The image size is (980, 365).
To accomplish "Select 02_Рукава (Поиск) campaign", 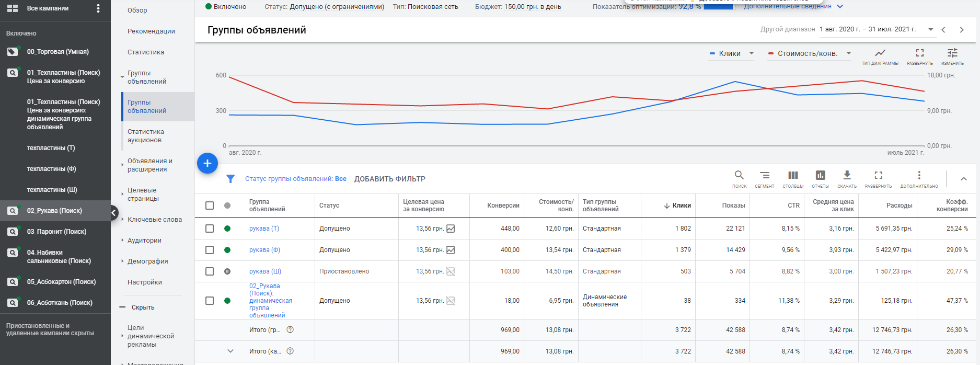I will tap(55, 211).
